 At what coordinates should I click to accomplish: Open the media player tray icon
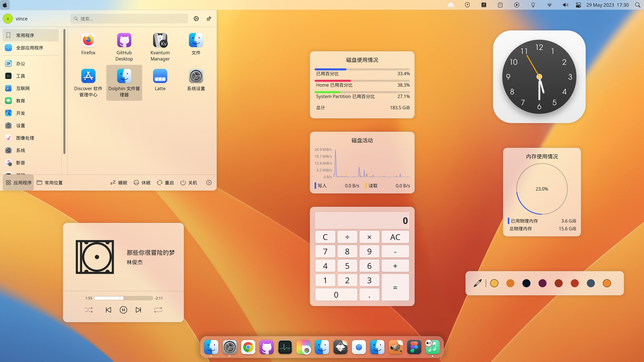coord(517,5)
